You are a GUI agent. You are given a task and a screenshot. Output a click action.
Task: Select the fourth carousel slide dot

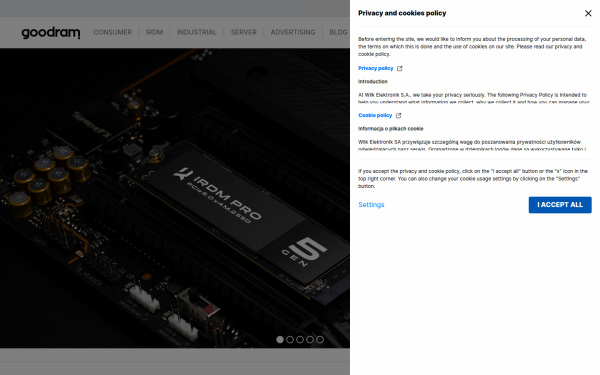coord(310,339)
